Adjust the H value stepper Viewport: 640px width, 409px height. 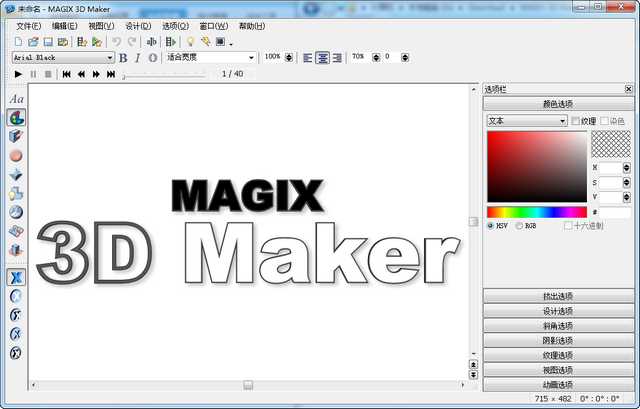point(627,167)
